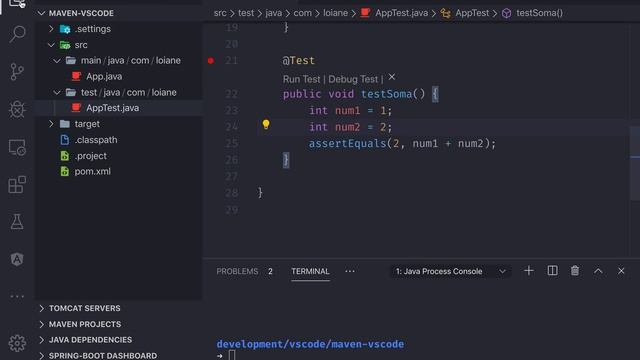Click the assertEquals call on line 25
Viewport: 640px width, 360px height.
pyautogui.click(x=347, y=143)
